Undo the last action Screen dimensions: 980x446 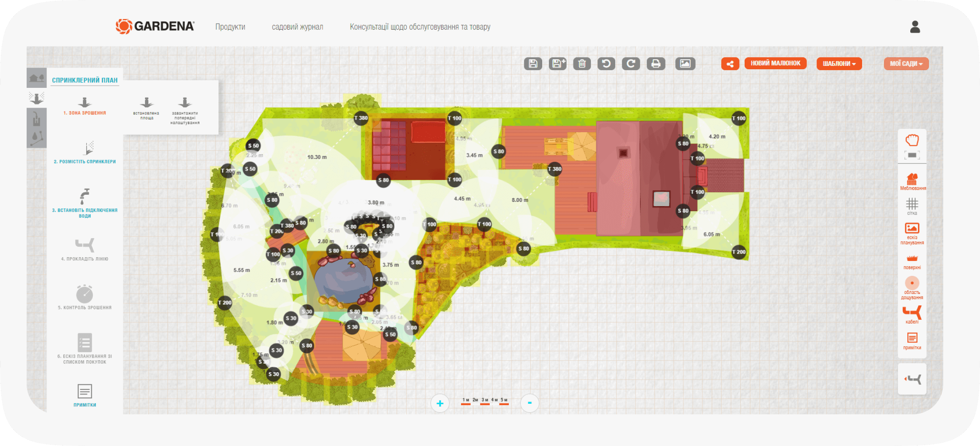pyautogui.click(x=606, y=64)
